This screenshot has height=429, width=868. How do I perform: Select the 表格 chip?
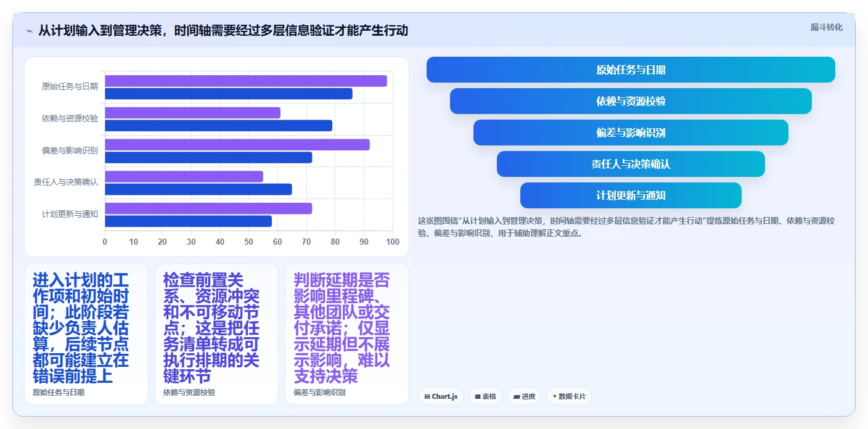(x=485, y=396)
